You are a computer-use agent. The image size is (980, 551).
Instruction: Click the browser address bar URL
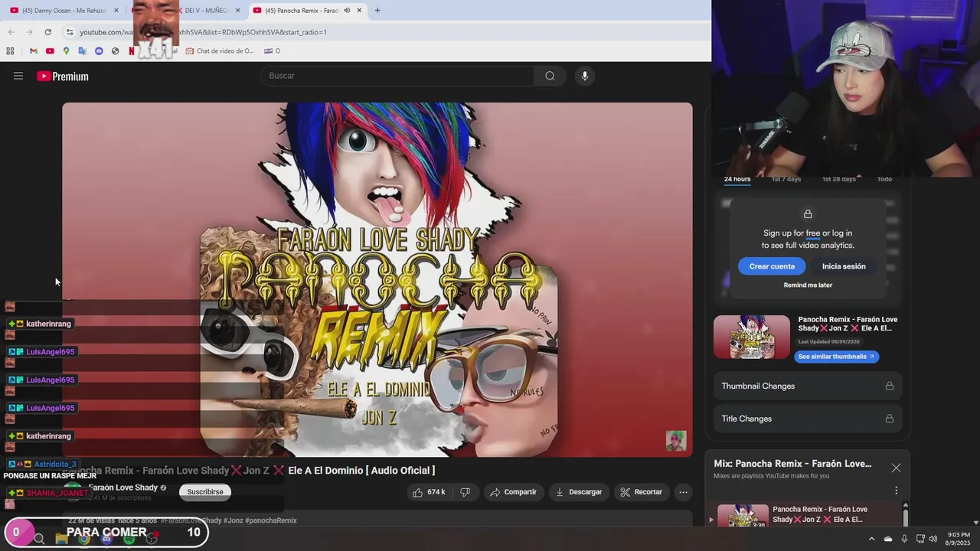pyautogui.click(x=204, y=32)
